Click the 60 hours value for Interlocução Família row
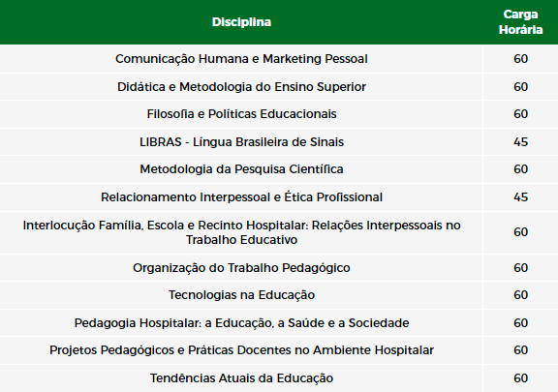The height and width of the screenshot is (392, 558). pos(520,232)
